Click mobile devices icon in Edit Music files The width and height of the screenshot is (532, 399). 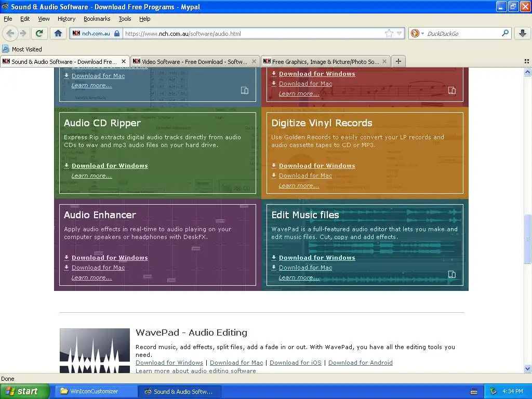coord(452,274)
